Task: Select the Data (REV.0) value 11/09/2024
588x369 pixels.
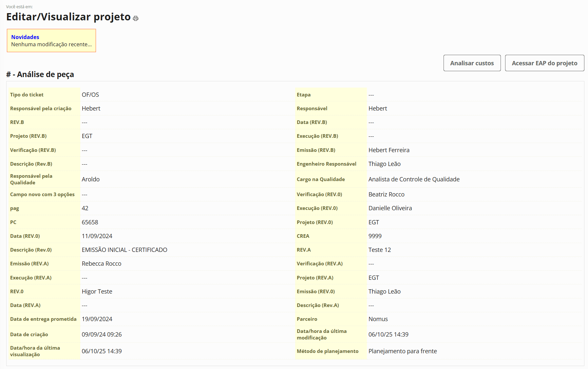Action: click(x=97, y=236)
